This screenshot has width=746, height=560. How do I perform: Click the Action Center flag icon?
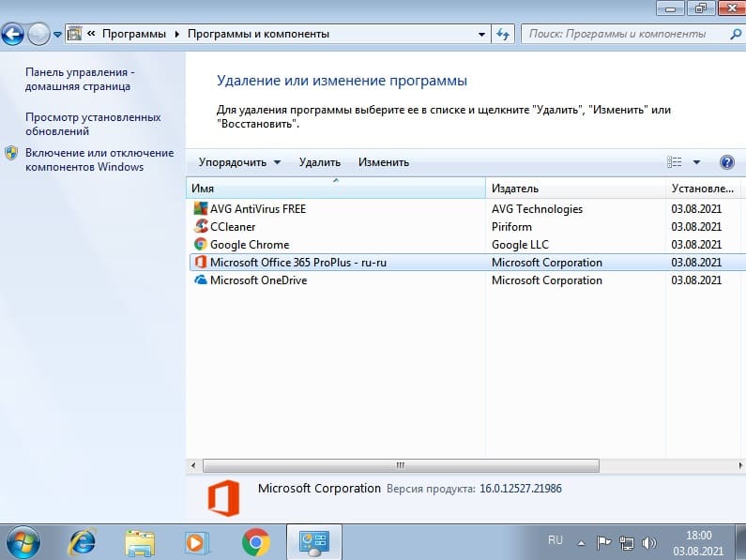603,542
